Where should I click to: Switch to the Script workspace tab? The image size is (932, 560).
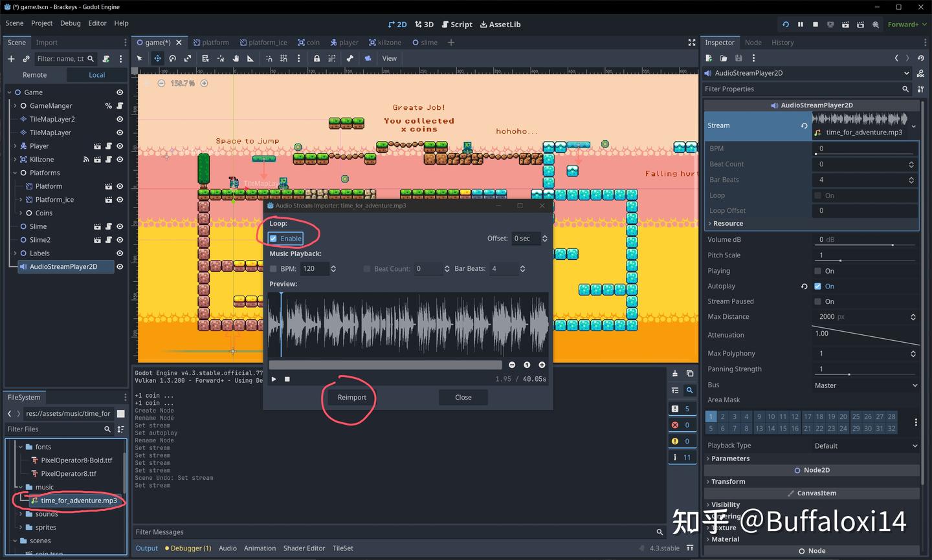pyautogui.click(x=457, y=24)
